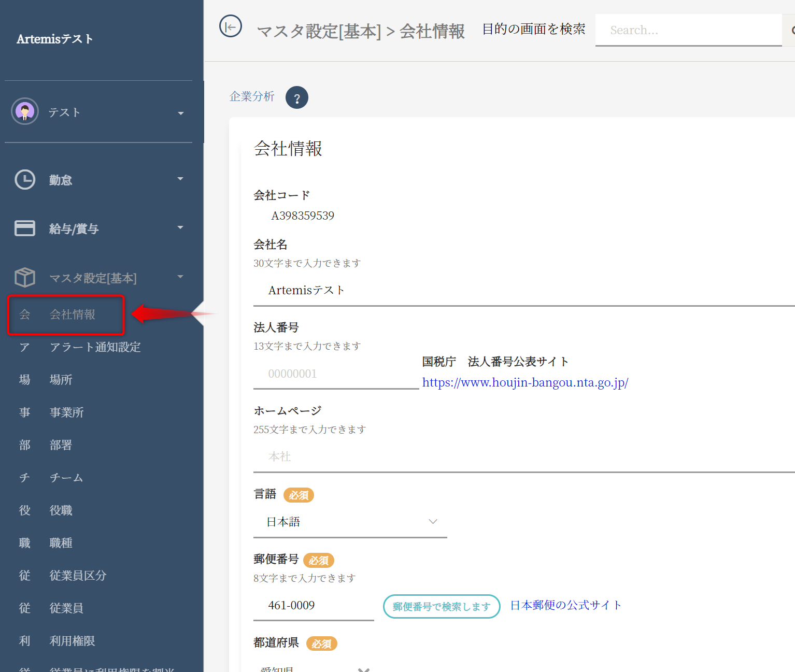This screenshot has height=672, width=795.
Task: Select 事業所 from the sidebar menu
Action: (66, 412)
